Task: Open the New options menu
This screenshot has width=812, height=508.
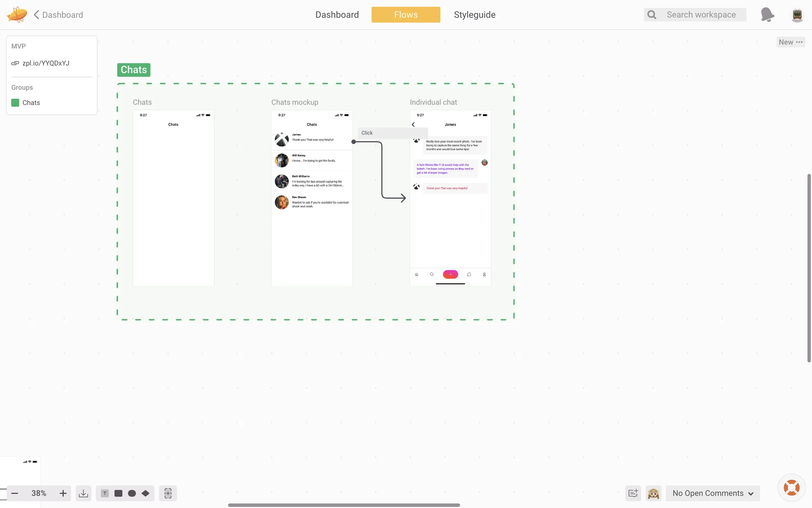Action: 790,42
